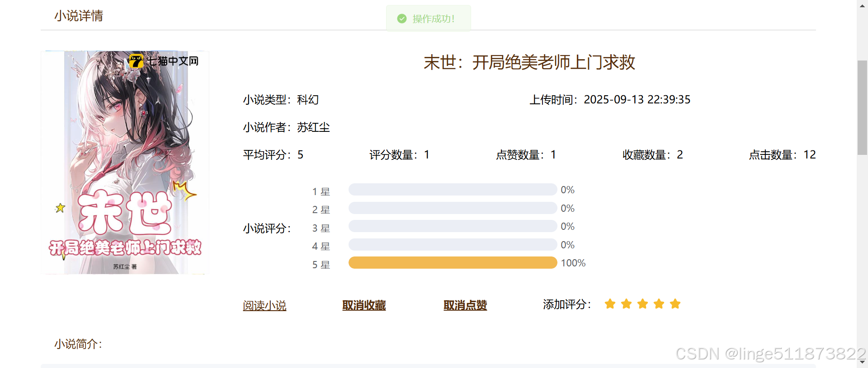Click the 3 星 rating progress bar
Image resolution: width=868 pixels, height=368 pixels.
tap(453, 226)
